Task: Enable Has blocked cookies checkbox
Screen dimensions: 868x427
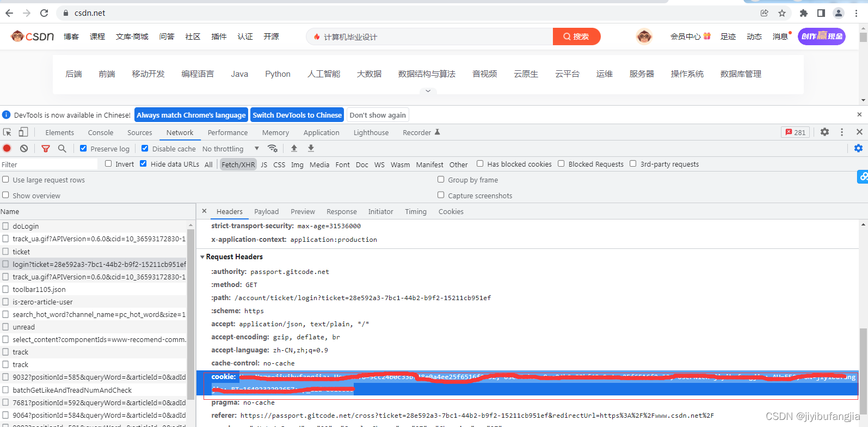Action: pos(480,163)
